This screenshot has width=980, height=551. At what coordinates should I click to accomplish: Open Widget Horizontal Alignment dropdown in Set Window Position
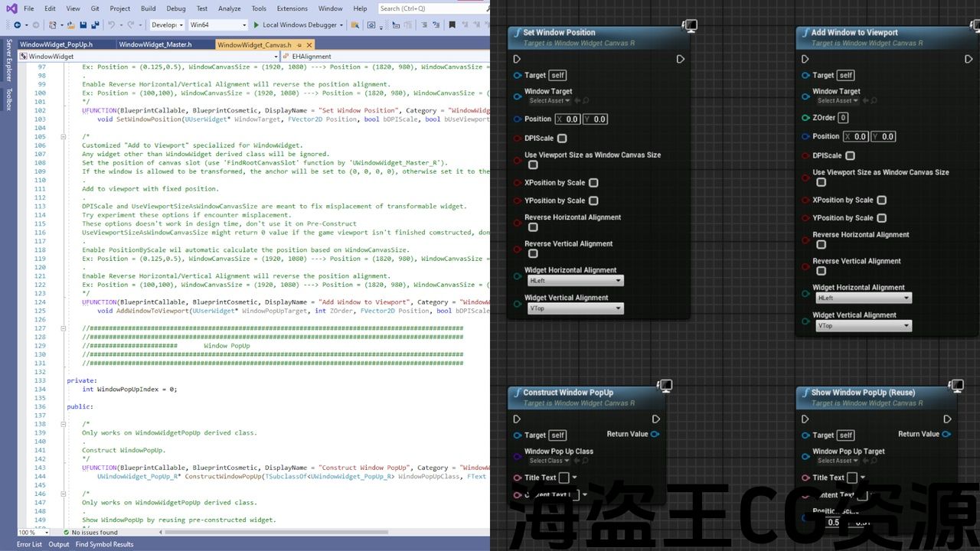[x=576, y=281]
